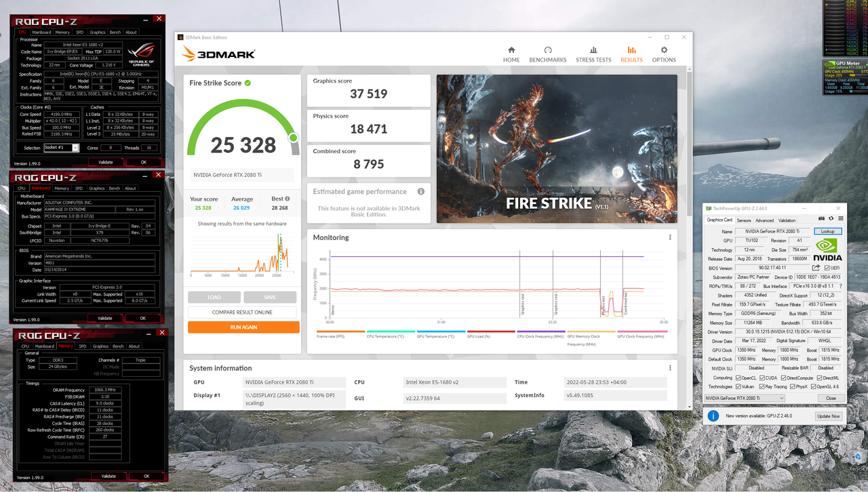The image size is (868, 492).
Task: Click the Combined score value 8 795
Action: point(368,164)
